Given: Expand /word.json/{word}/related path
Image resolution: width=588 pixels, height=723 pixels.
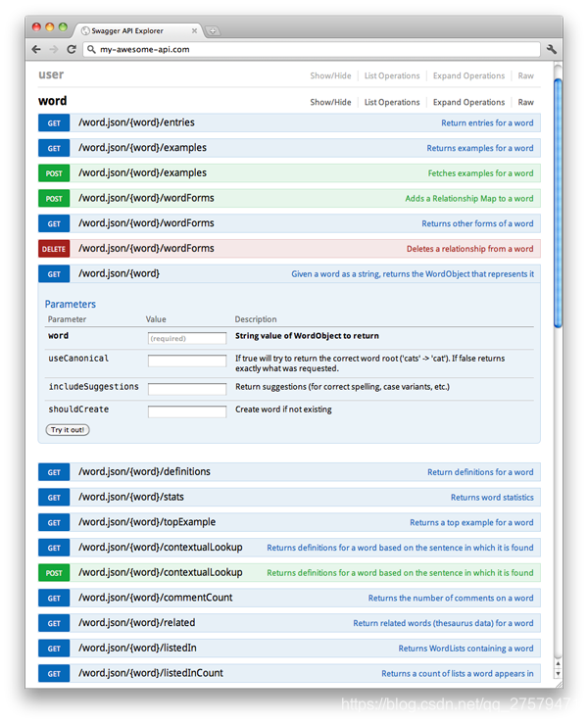Looking at the screenshot, I should [137, 622].
